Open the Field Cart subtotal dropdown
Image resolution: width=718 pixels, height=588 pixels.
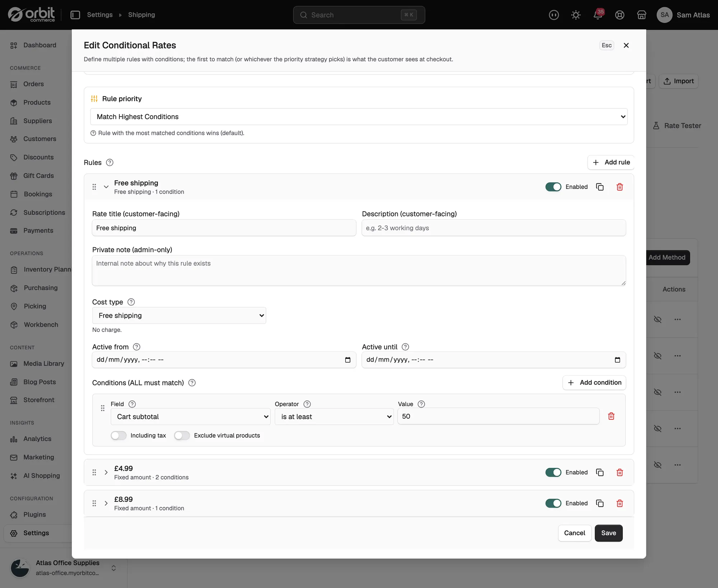click(191, 417)
